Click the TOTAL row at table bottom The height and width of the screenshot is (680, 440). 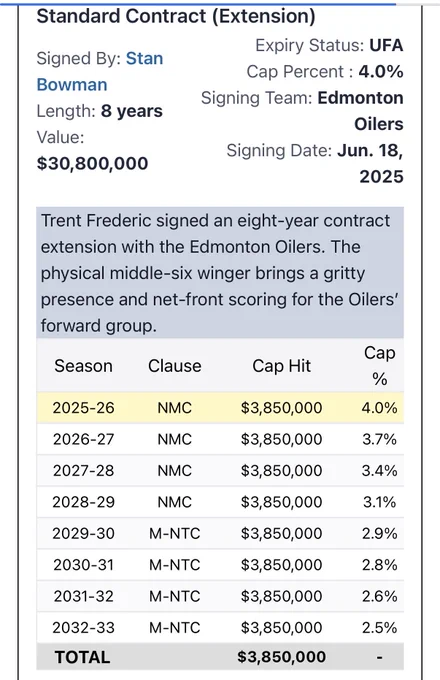click(x=220, y=657)
